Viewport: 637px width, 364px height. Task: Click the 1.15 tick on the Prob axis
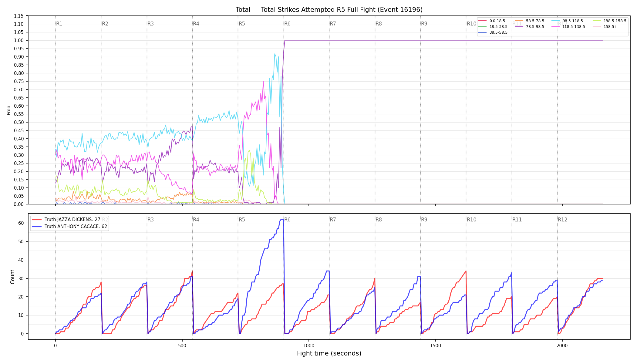click(x=19, y=16)
